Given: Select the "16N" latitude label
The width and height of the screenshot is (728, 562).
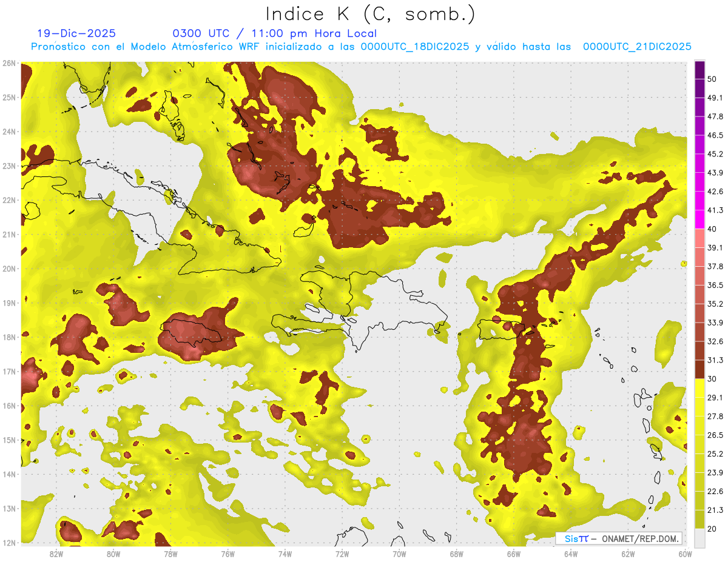Looking at the screenshot, I should point(8,406).
